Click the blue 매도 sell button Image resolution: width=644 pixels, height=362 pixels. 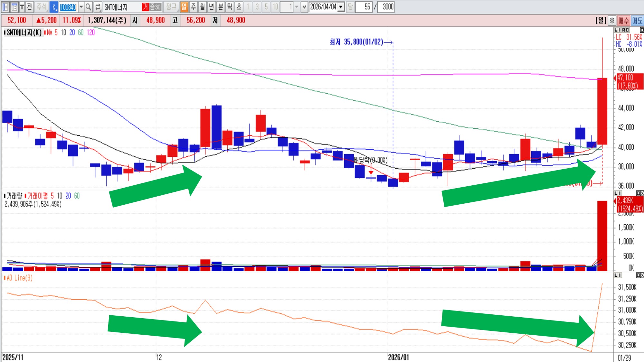click(637, 21)
